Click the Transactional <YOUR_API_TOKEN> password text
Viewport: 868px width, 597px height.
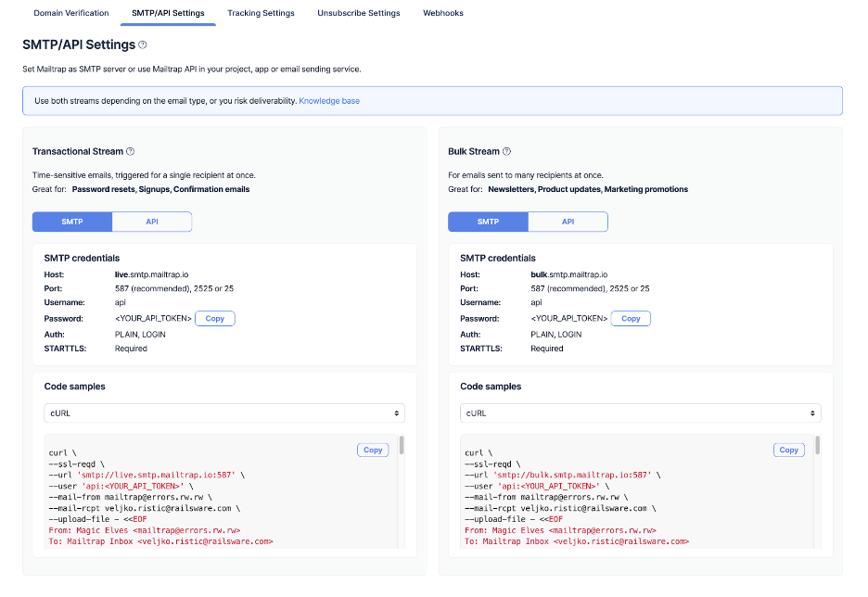pos(153,318)
